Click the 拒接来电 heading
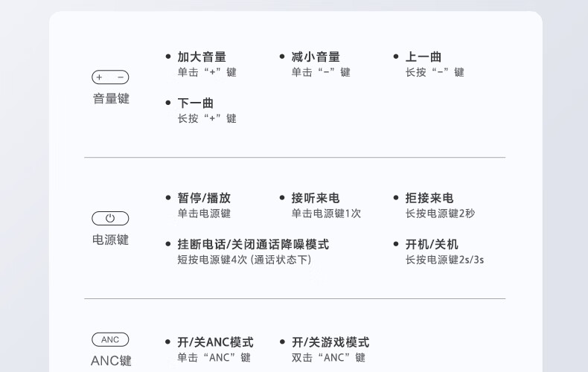Viewport: 588px width, 372px height. [x=429, y=198]
